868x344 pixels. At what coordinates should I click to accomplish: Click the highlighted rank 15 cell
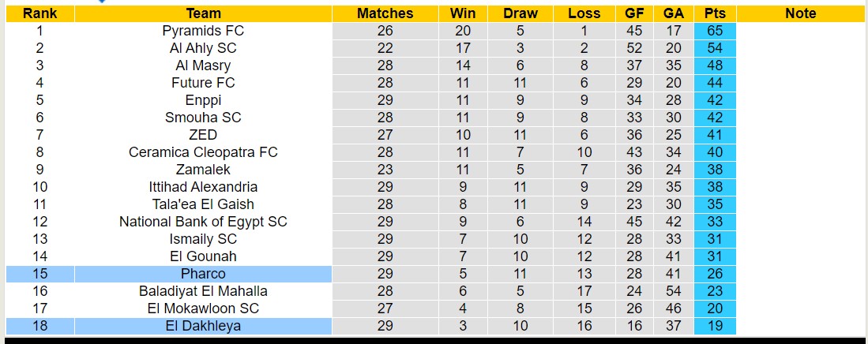(39, 274)
